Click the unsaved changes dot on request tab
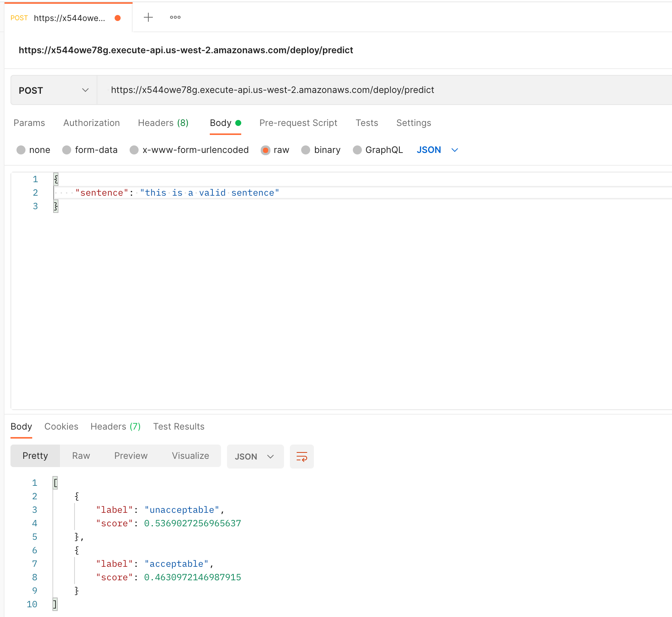672x617 pixels. click(118, 18)
